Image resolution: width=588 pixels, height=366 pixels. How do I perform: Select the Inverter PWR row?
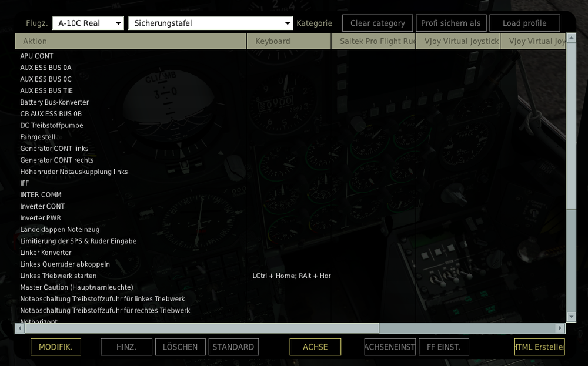pyautogui.click(x=290, y=218)
